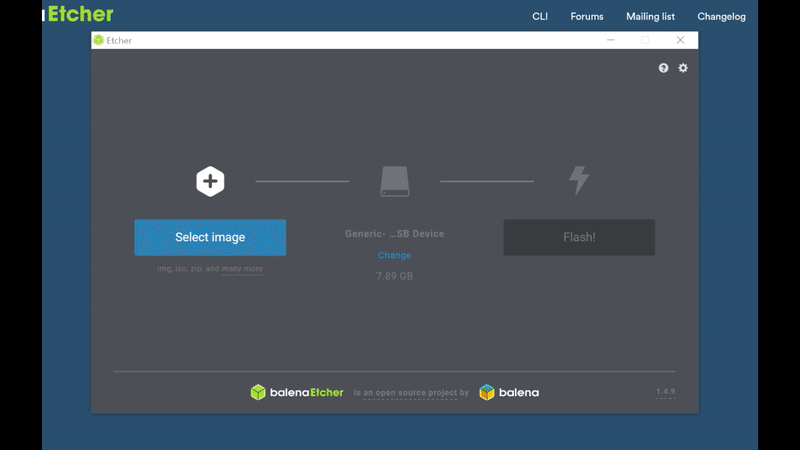Click the balenaEtcher cube logo in footer
Viewport: 800px width, 450px height.
[258, 392]
